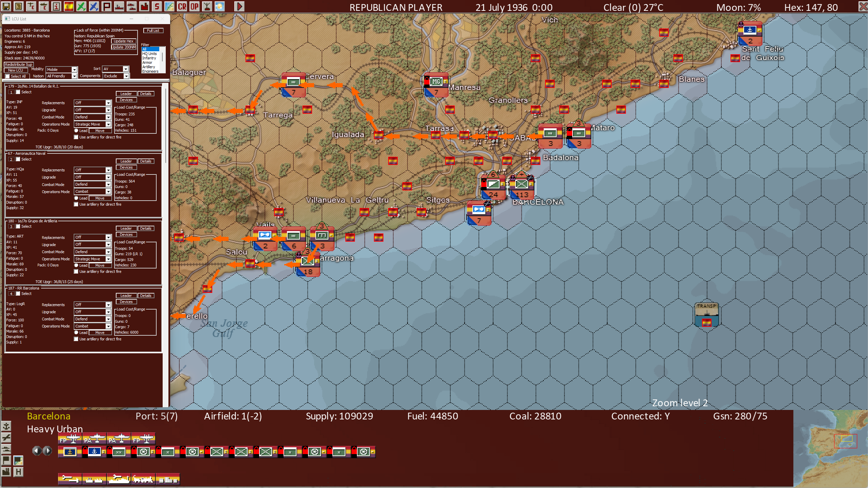Click the Update 200NM button
This screenshot has height=488, width=868.
pyautogui.click(x=124, y=47)
